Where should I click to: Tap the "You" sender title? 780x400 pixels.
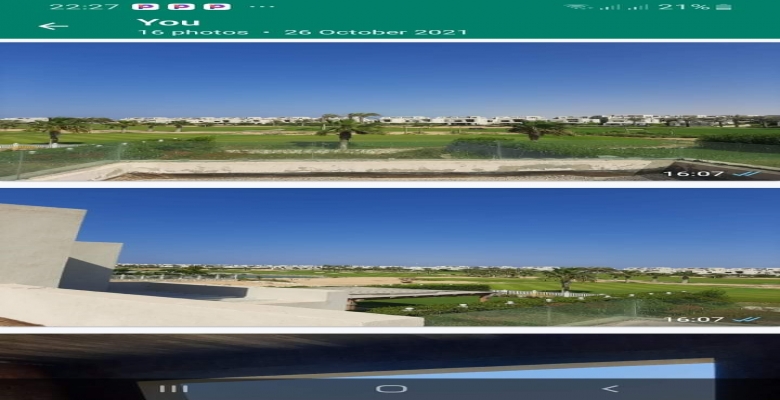coord(168,21)
